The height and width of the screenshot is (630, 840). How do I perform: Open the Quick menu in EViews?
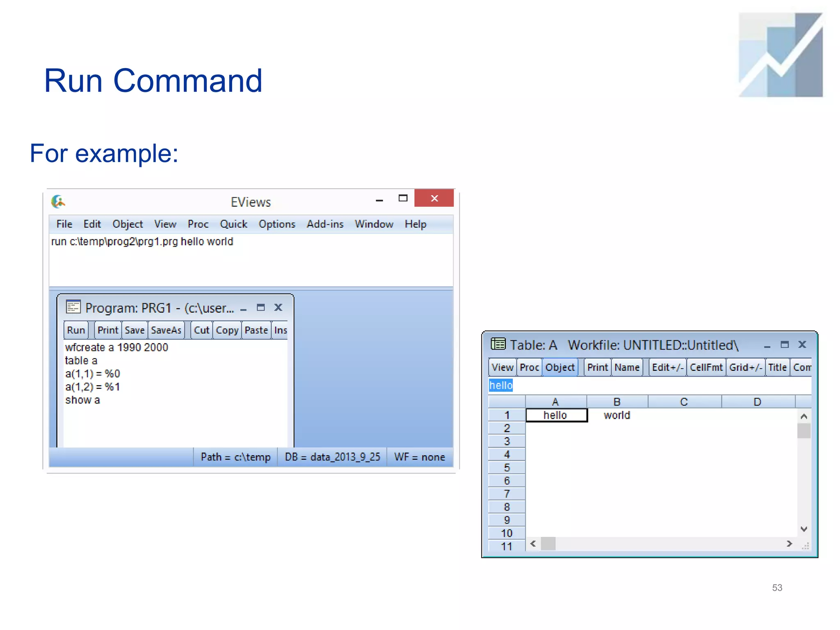[233, 224]
